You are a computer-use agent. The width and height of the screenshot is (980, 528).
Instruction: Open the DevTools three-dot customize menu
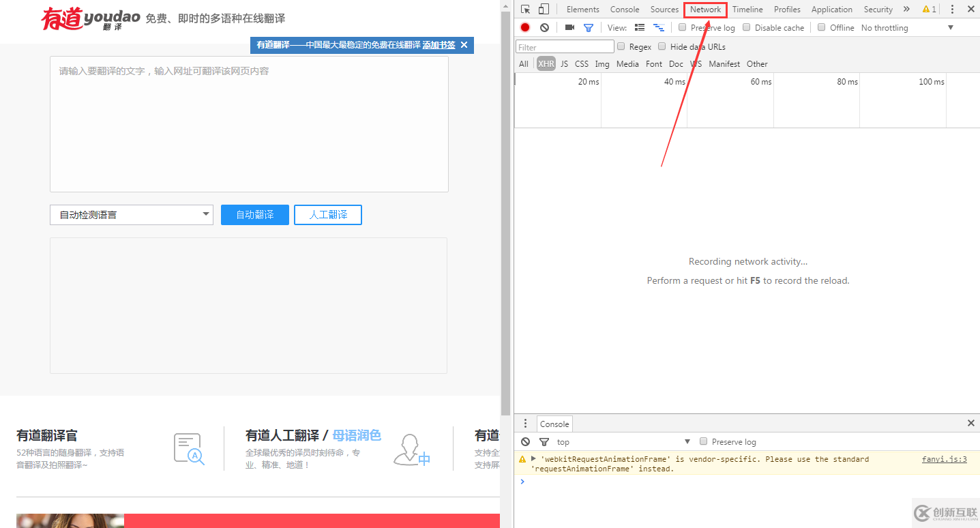tap(952, 10)
